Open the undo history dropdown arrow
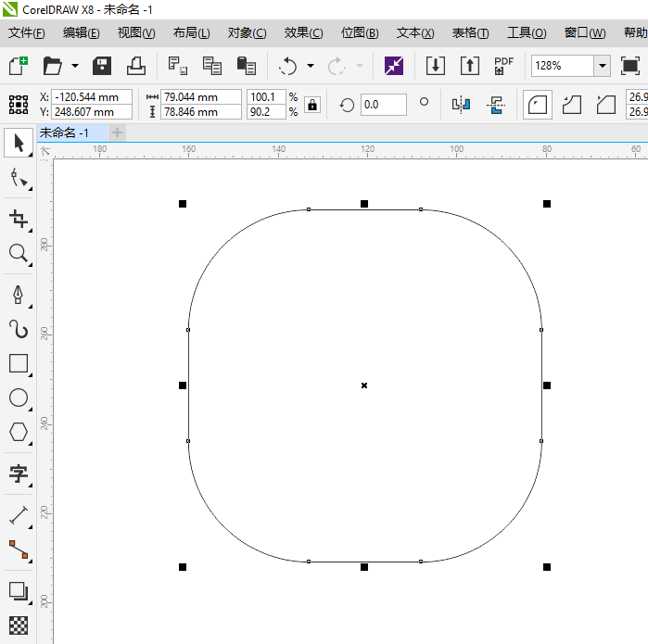The image size is (648, 644). point(311,67)
